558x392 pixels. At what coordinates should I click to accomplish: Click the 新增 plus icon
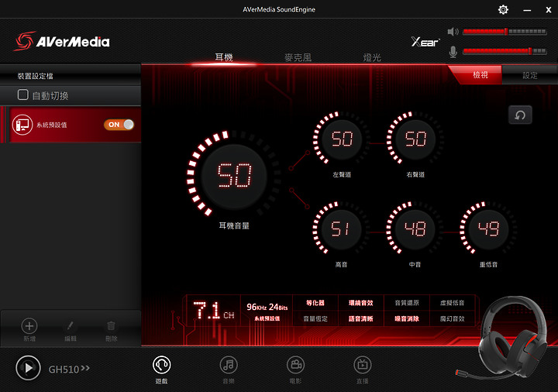(x=29, y=326)
